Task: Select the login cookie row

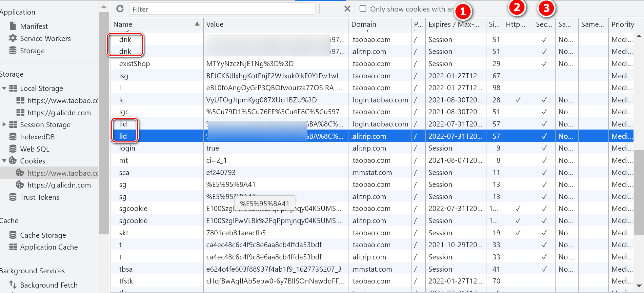Action: 371,148
